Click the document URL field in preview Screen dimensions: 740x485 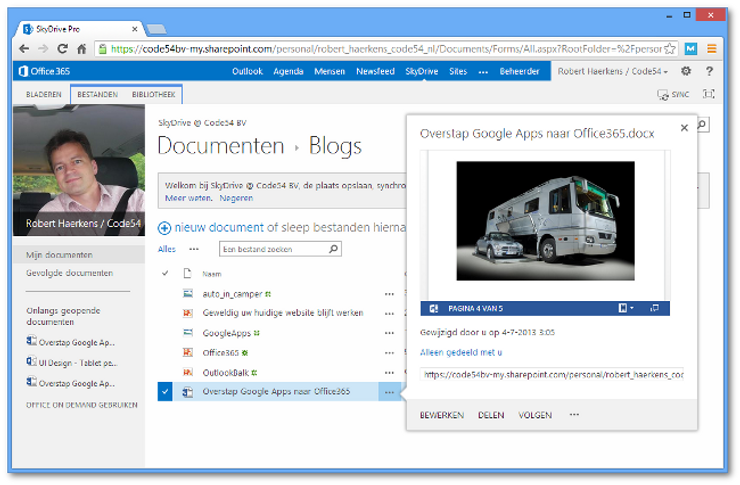552,375
